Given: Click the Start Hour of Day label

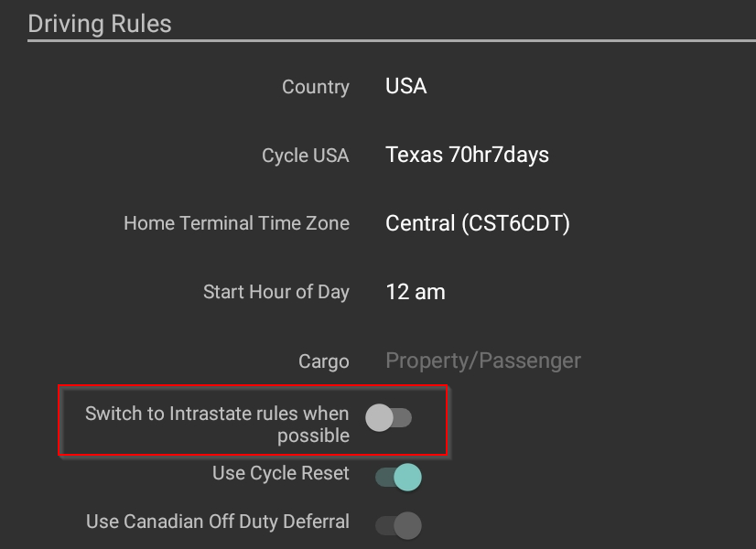Looking at the screenshot, I should [x=275, y=293].
